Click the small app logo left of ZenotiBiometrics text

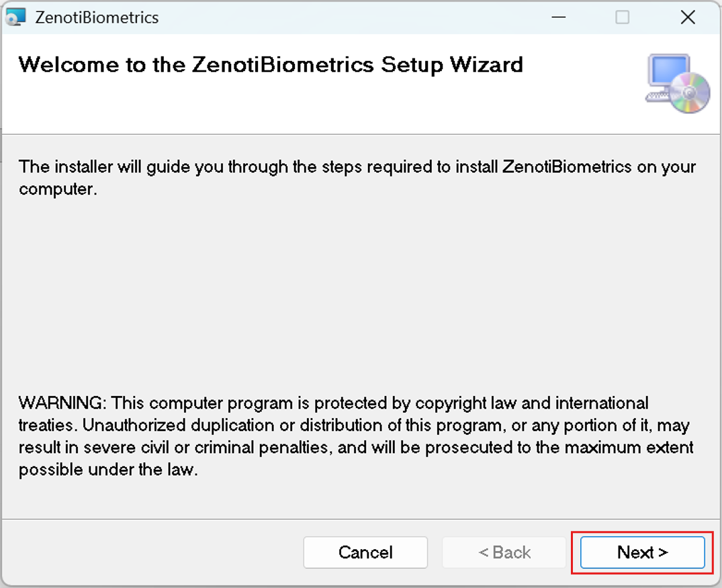coord(16,17)
